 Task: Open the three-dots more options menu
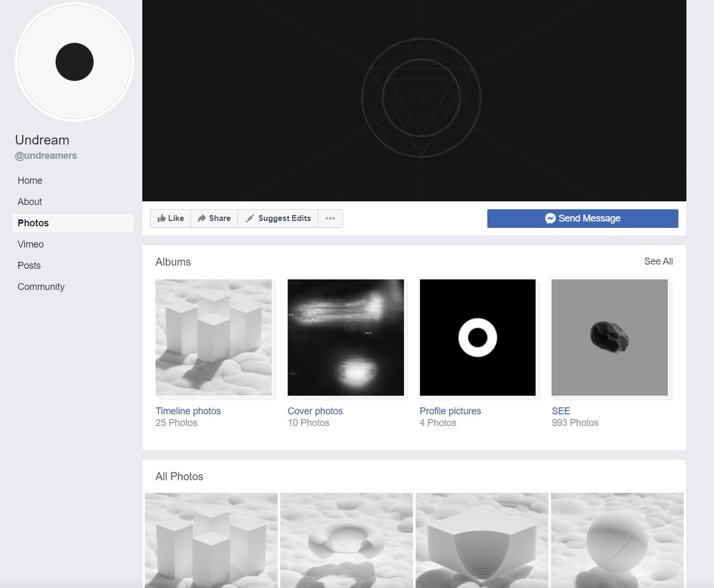330,218
